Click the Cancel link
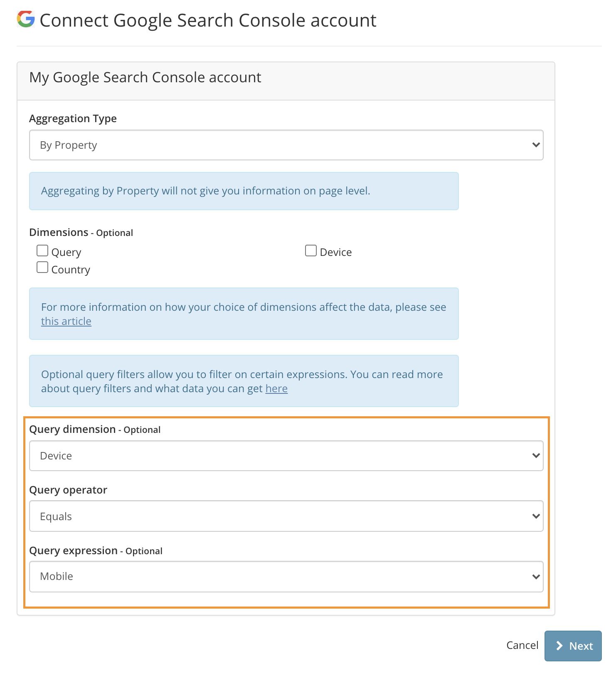Image resolution: width=616 pixels, height=673 pixels. (x=522, y=645)
